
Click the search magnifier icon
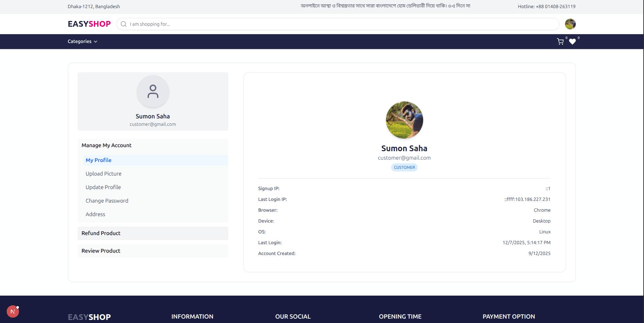pyautogui.click(x=123, y=24)
